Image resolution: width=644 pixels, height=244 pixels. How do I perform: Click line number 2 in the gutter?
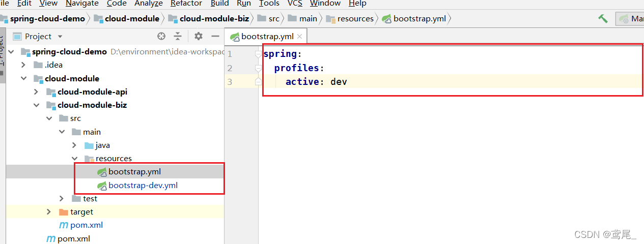230,68
